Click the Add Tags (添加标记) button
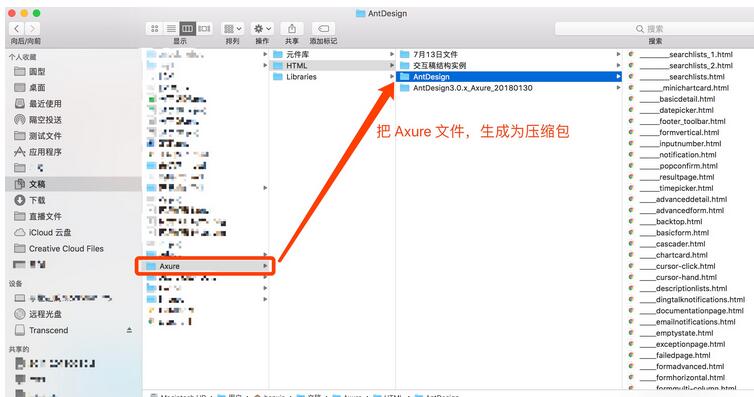Image resolution: width=754 pixels, height=397 pixels. click(323, 29)
